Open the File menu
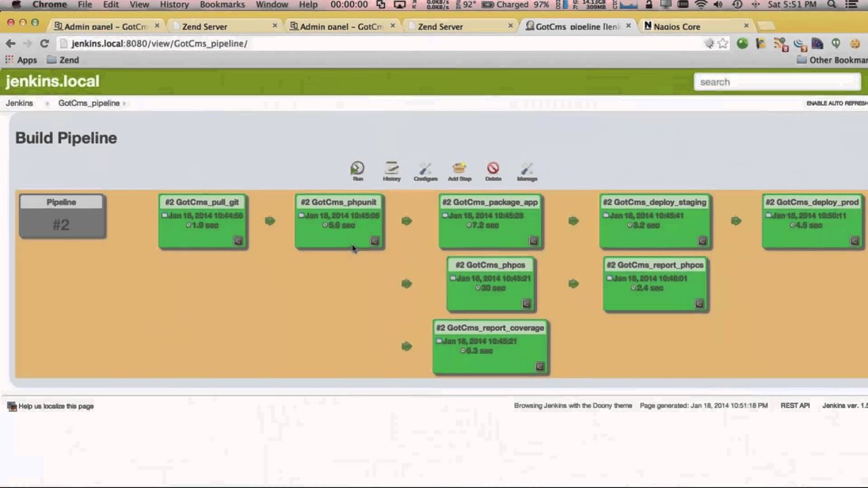Viewport: 868px width, 488px height. [x=85, y=5]
